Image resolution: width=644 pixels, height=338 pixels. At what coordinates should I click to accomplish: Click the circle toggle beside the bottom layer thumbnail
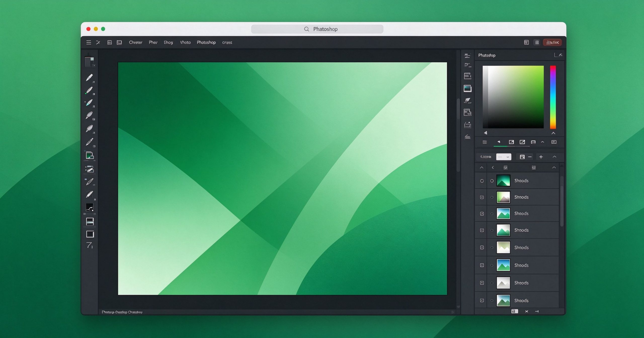click(492, 301)
